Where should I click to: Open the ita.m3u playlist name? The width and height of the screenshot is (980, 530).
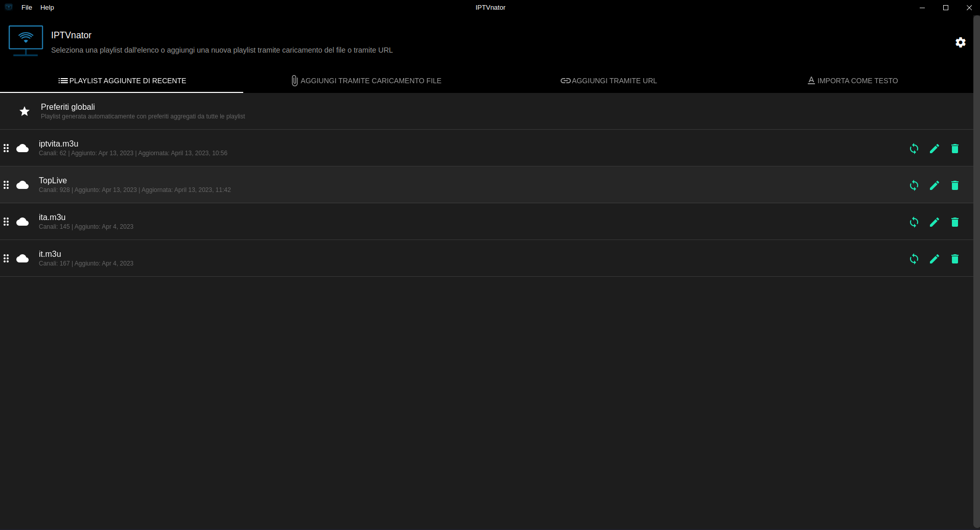pos(52,218)
